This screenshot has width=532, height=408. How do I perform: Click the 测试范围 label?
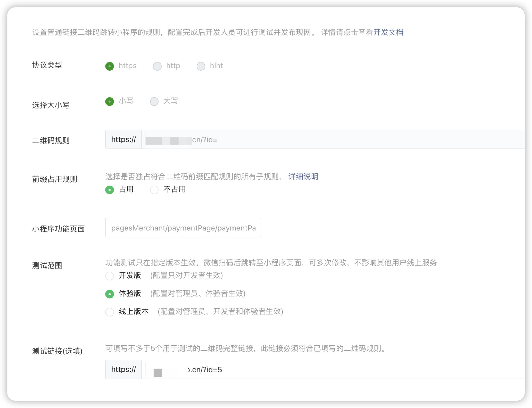pos(47,265)
